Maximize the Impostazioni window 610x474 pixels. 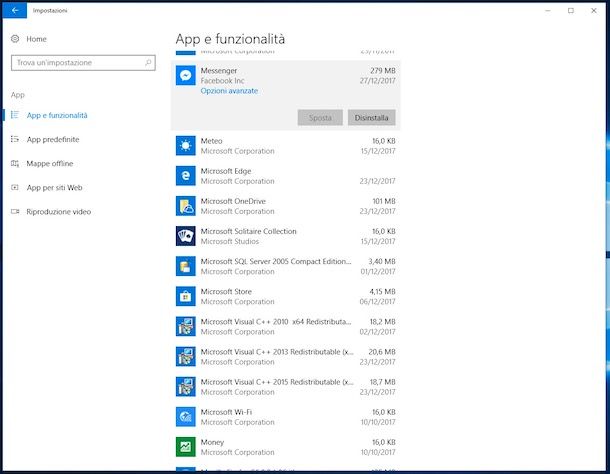point(571,11)
